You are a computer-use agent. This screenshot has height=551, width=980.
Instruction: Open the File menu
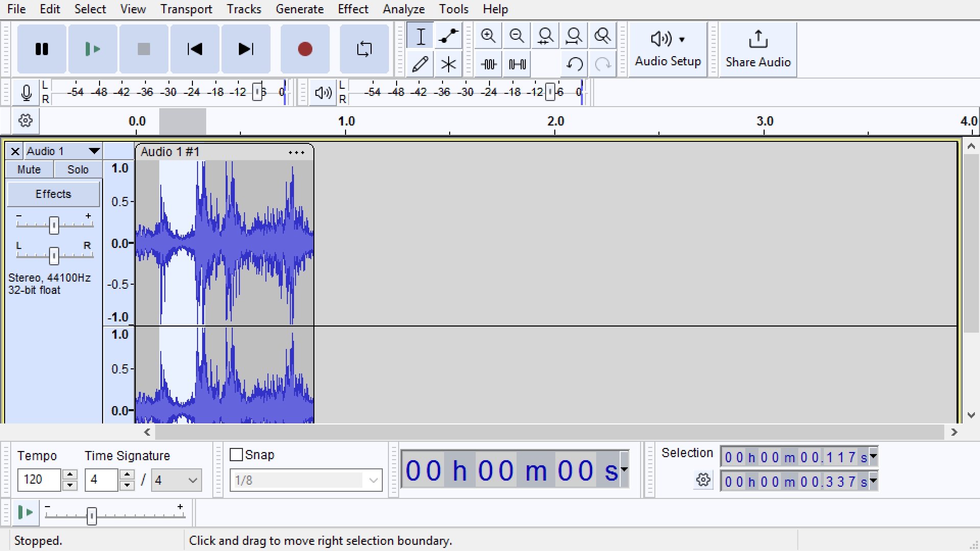point(16,9)
